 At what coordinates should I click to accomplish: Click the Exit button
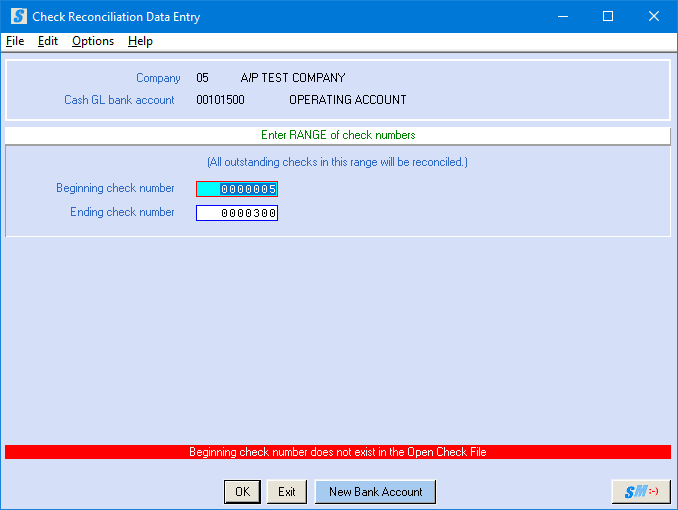(x=287, y=492)
